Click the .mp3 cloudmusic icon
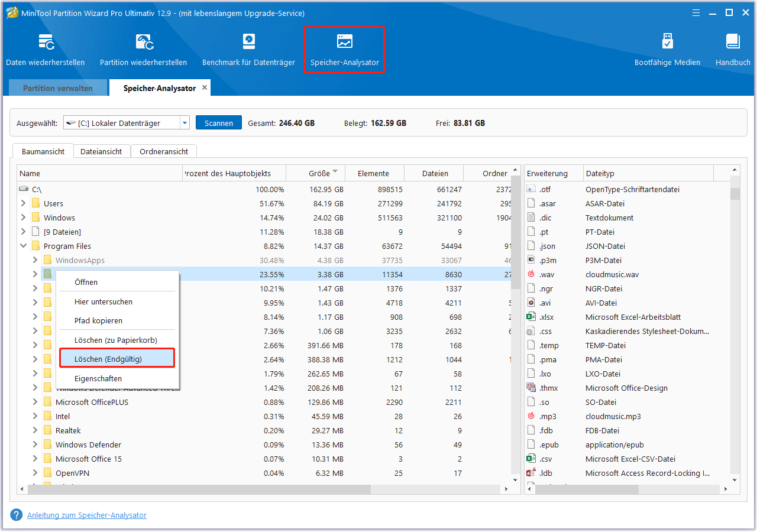757x532 pixels. click(531, 416)
